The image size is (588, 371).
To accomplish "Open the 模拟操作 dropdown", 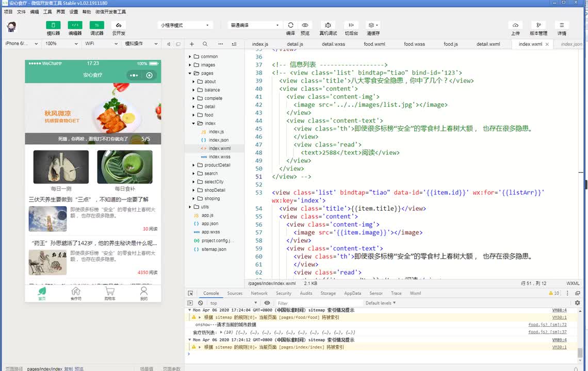I will 141,43.
